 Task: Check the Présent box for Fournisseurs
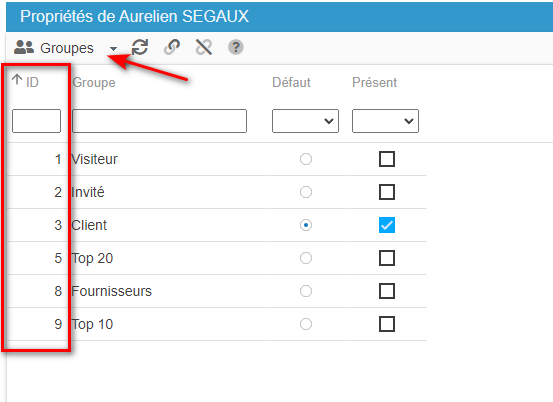387,291
